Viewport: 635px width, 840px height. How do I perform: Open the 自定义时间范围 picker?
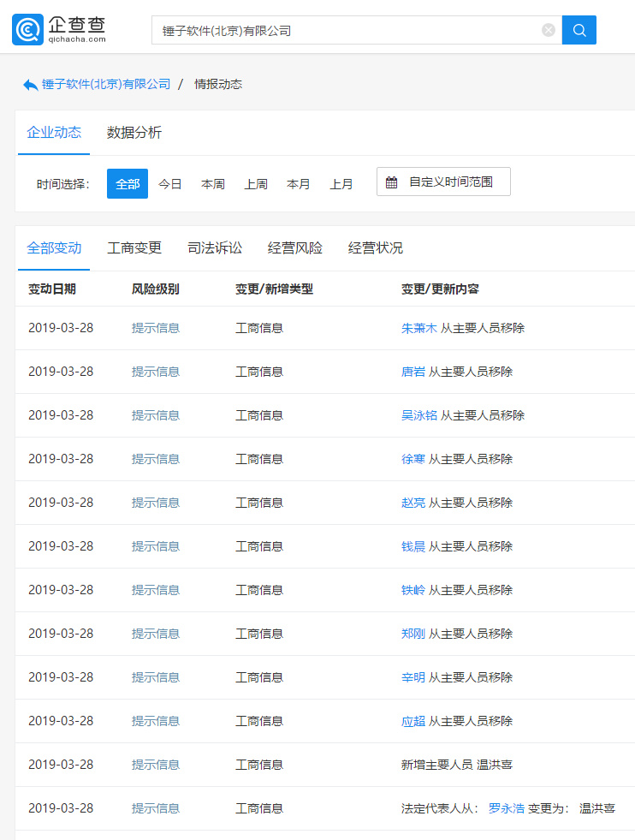[x=450, y=182]
